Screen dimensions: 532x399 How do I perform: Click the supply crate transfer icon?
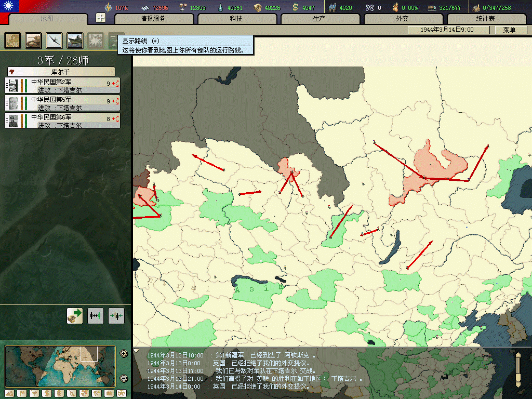(75, 315)
